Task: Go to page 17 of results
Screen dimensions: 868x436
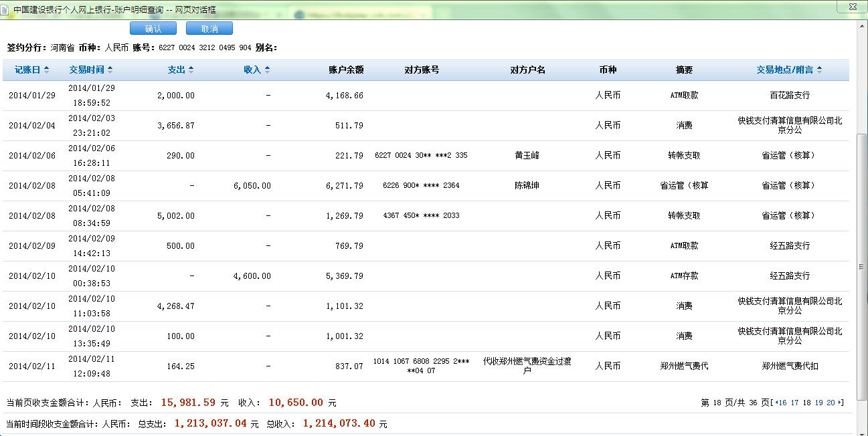Action: pyautogui.click(x=794, y=403)
